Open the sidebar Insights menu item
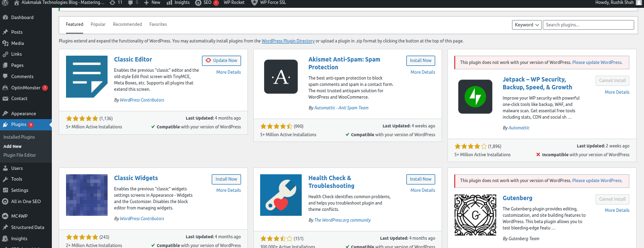Image resolution: width=644 pixels, height=248 pixels. pos(19,239)
